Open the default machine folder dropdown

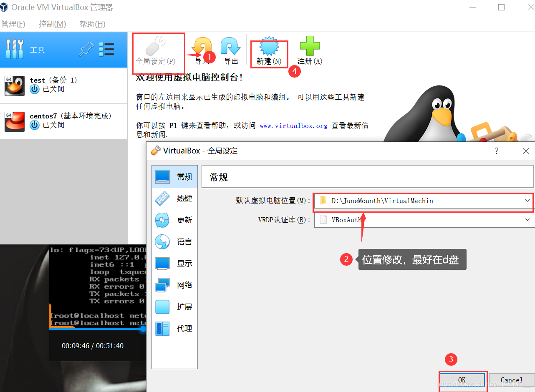click(527, 201)
